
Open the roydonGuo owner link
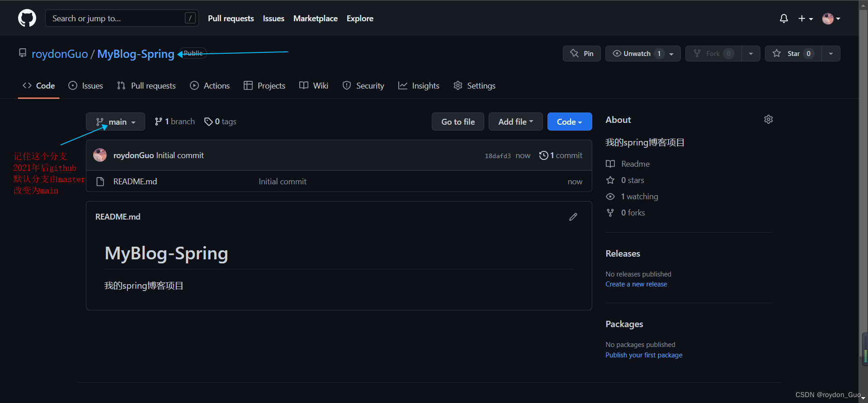pos(60,54)
